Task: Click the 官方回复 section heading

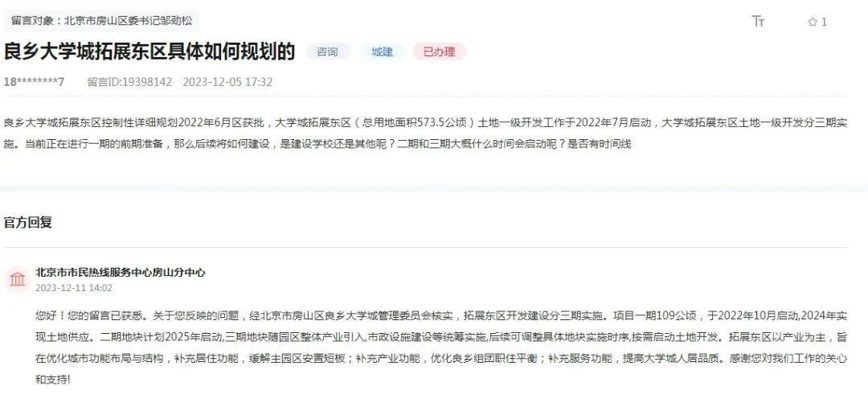Action: point(27,222)
